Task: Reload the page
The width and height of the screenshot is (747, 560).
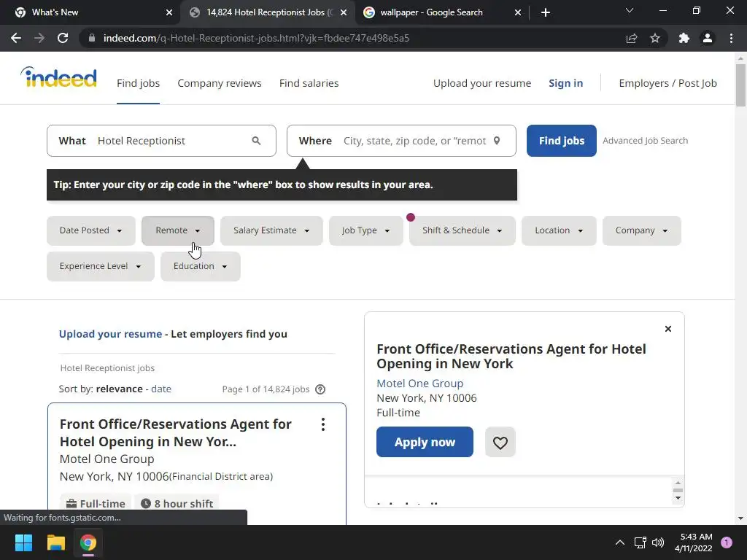Action: coord(63,38)
